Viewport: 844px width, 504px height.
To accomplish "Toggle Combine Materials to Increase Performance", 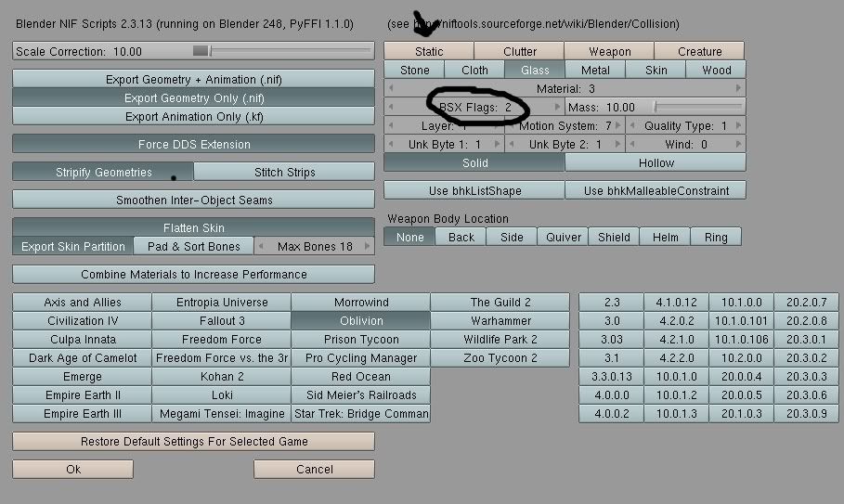I will (194, 275).
